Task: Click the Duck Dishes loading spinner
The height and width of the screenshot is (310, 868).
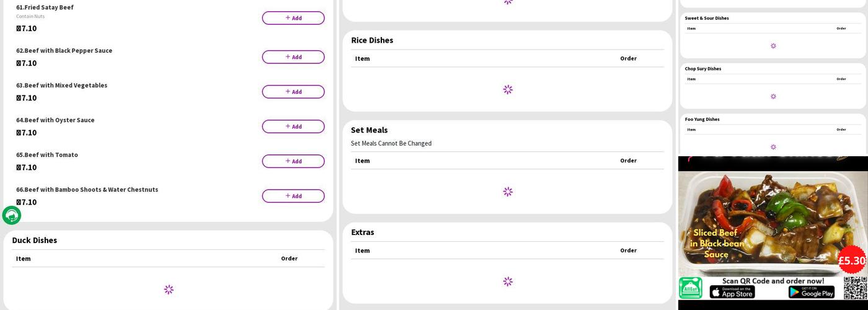Action: 169,290
